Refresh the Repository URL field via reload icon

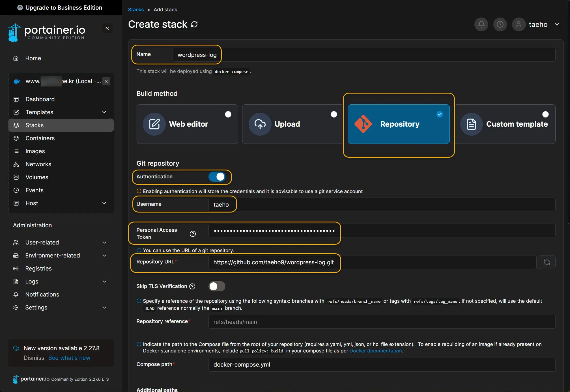[x=547, y=262]
